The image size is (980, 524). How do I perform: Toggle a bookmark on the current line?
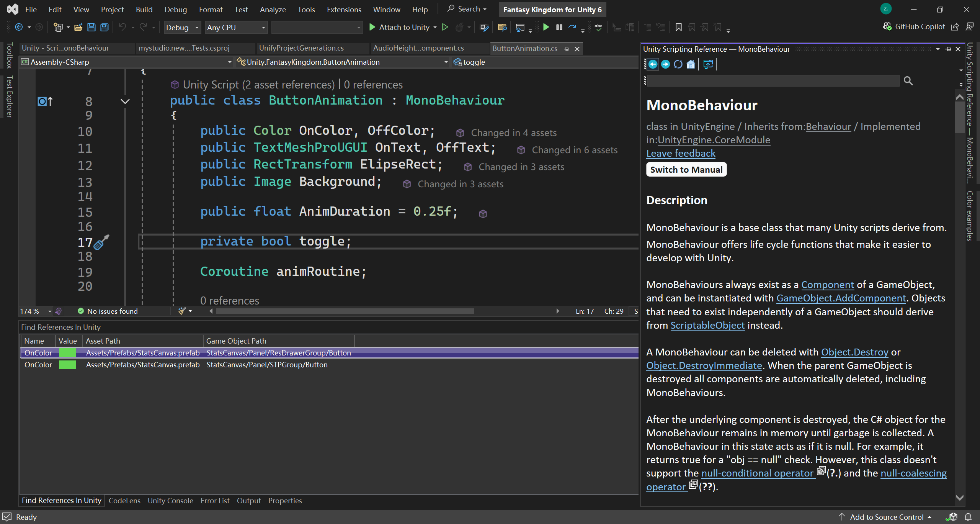tap(678, 27)
